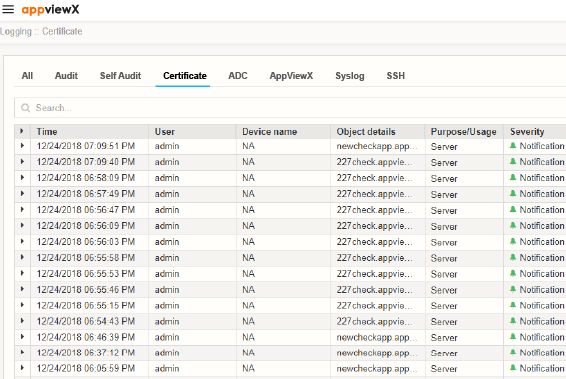Expand all rows via header arrow
566x379 pixels.
tap(22, 131)
